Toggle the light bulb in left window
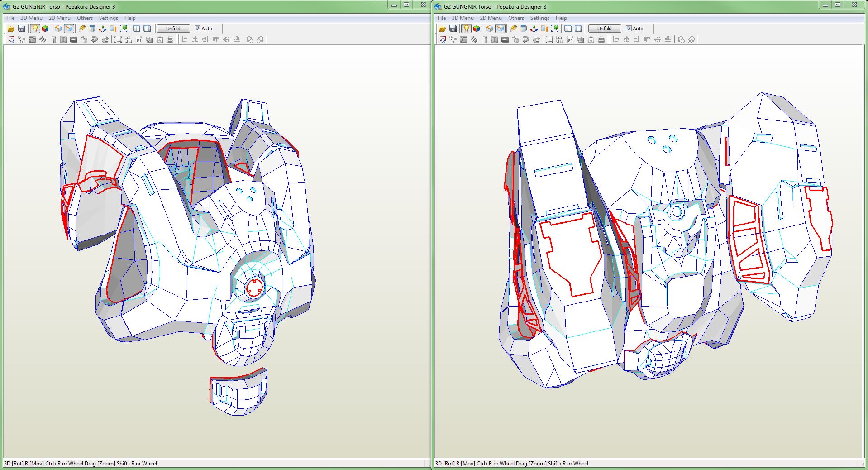Image resolution: width=868 pixels, height=470 pixels. pyautogui.click(x=35, y=29)
